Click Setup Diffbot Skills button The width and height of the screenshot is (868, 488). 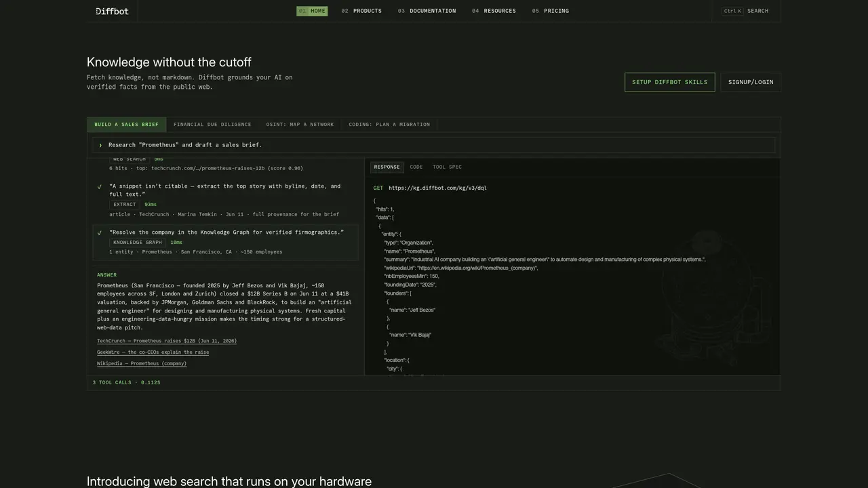click(x=669, y=82)
